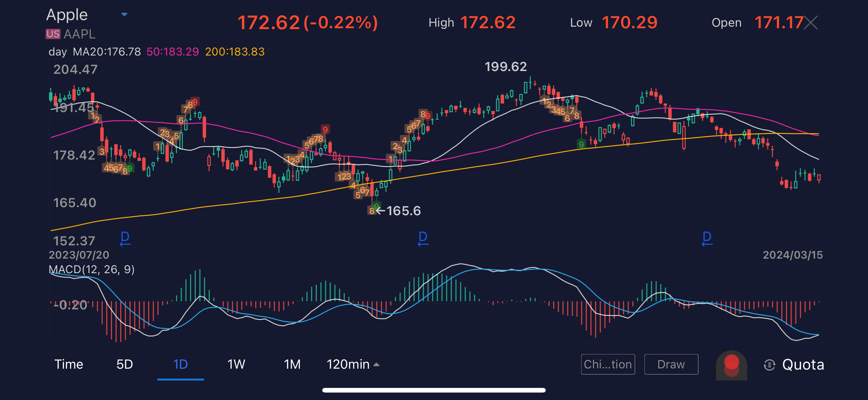Image resolution: width=868 pixels, height=400 pixels.
Task: Tap the pink 50:183.29 MA label
Action: pos(173,51)
